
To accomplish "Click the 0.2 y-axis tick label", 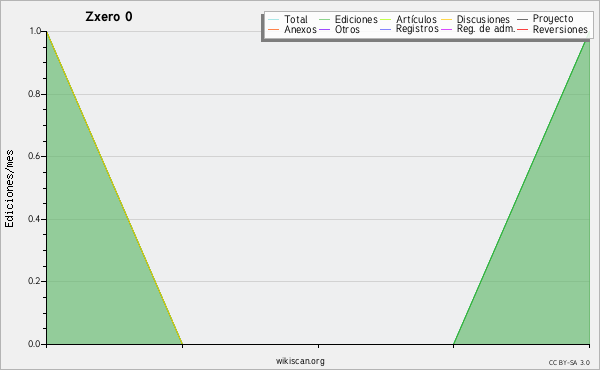I will point(35,281).
